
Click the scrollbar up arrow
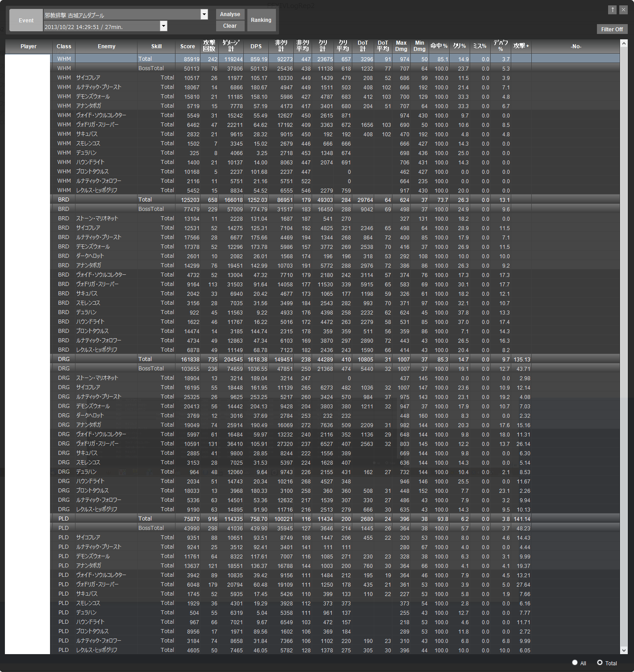coord(624,43)
